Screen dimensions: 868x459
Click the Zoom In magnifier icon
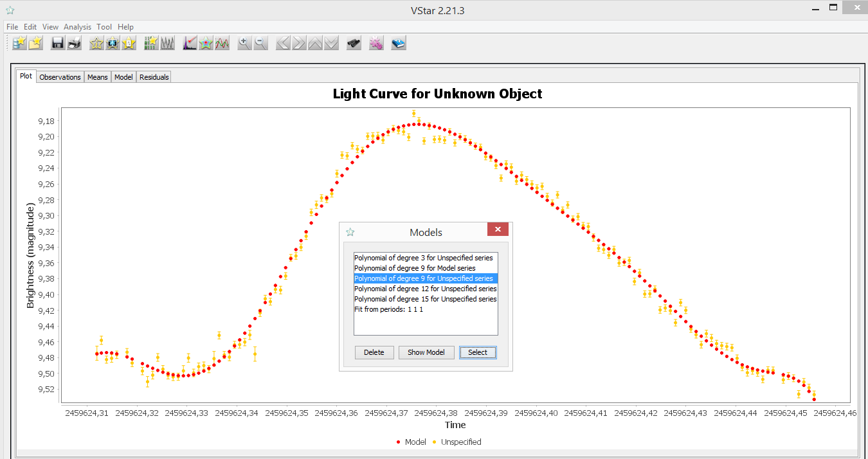[x=244, y=43]
